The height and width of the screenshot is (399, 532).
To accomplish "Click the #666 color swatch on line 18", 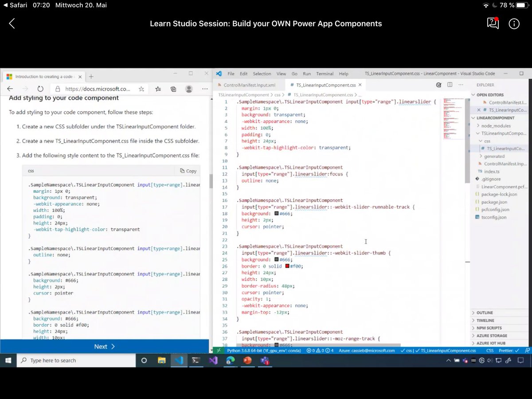I will point(277,214).
